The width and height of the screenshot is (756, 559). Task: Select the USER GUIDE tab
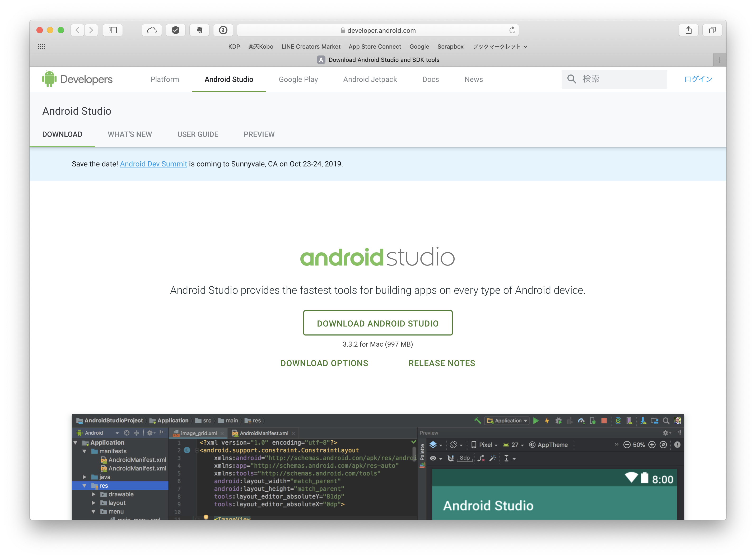point(198,134)
